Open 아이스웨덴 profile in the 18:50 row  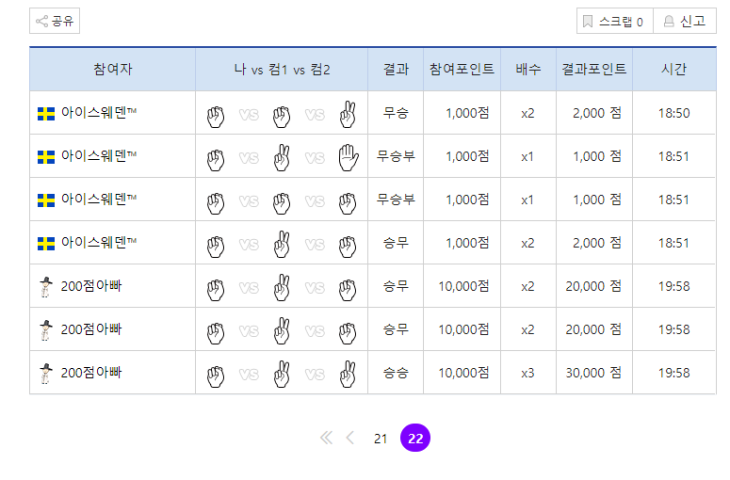pos(98,114)
